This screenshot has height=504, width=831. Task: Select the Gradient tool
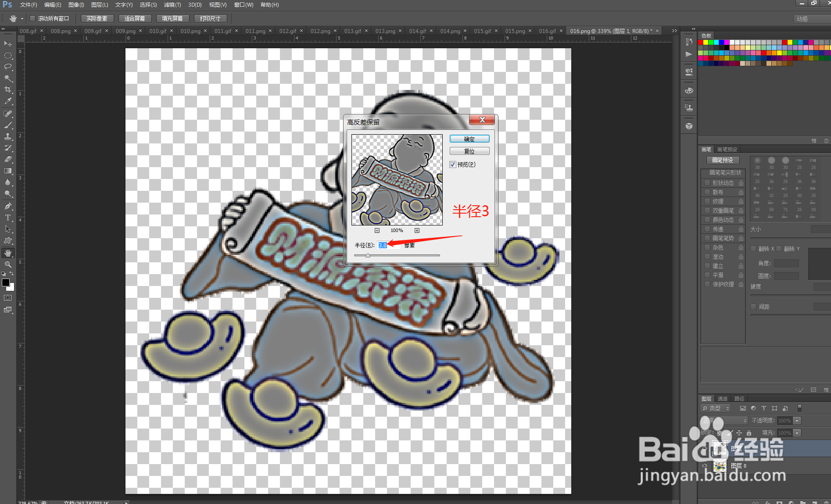pyautogui.click(x=8, y=171)
